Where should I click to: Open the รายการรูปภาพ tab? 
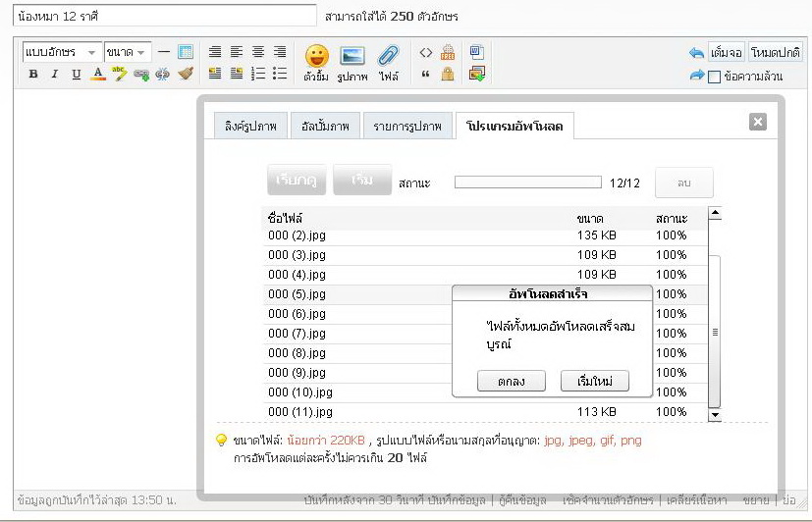pyautogui.click(x=407, y=126)
